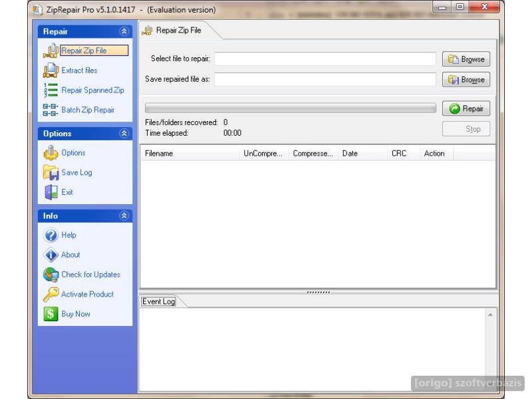The height and width of the screenshot is (399, 532).
Task: Open the Activate Product link
Action: [x=88, y=294]
